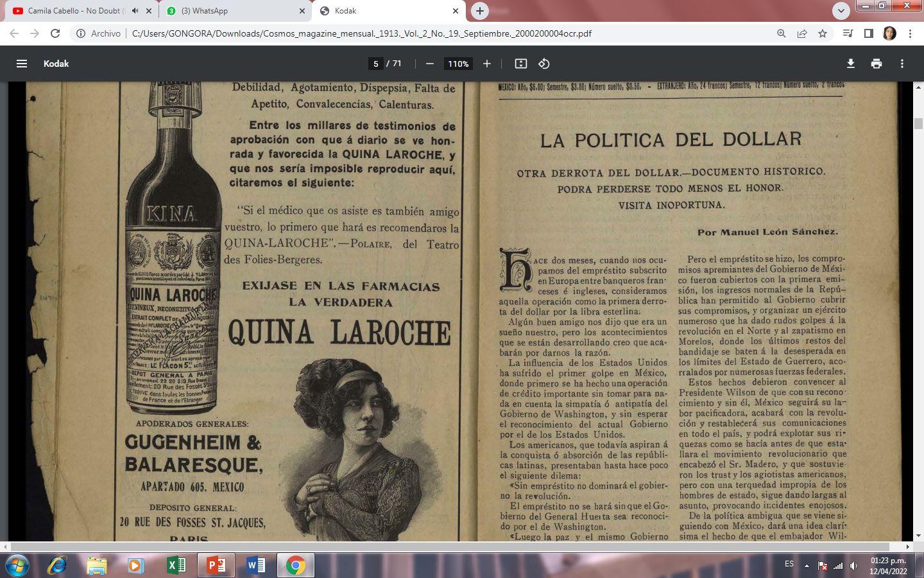Screen dimensions: 924x578
Task: Click the 'LA POLITICA DEL DOLLAR' headline
Action: pyautogui.click(x=671, y=140)
